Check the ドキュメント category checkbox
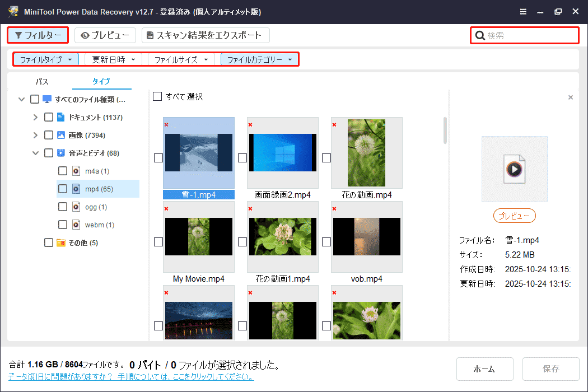Screen dimensions: 588x392 48,116
